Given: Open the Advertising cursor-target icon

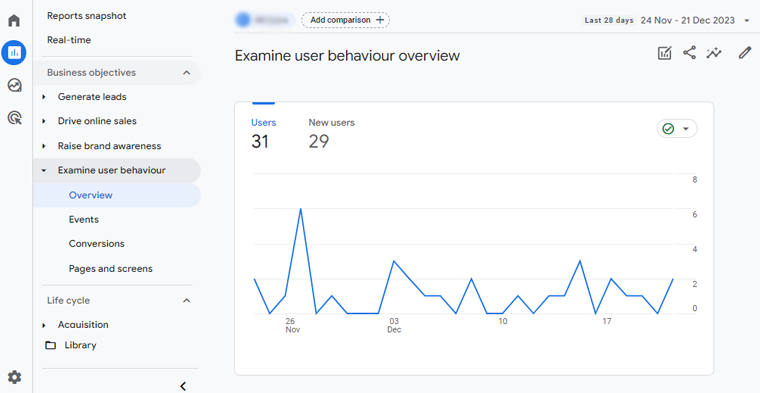Looking at the screenshot, I should pyautogui.click(x=15, y=118).
